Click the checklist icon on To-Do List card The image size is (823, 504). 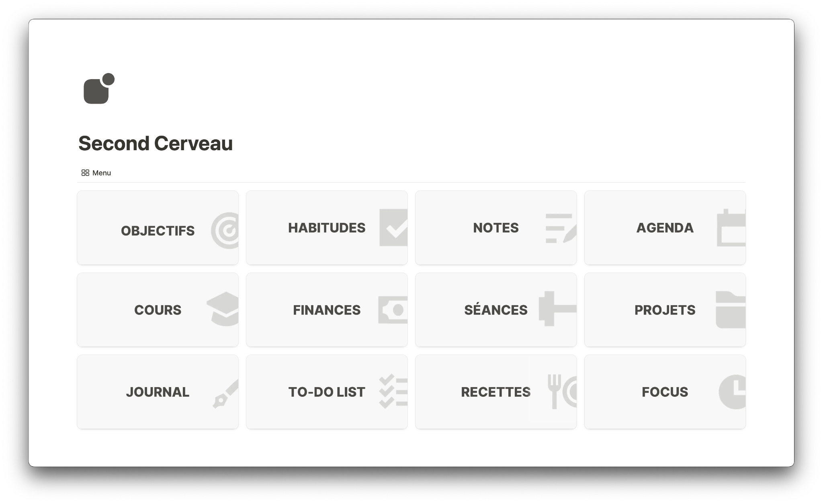click(393, 392)
